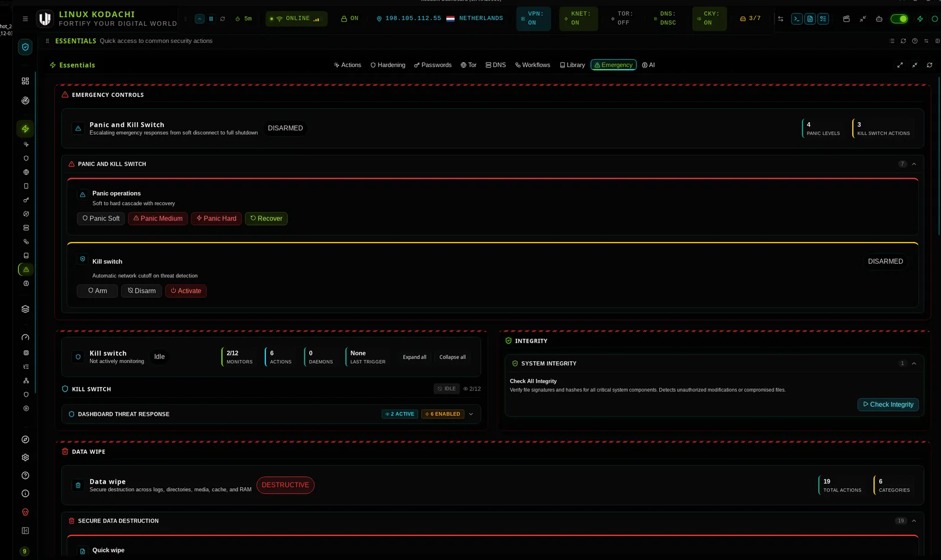This screenshot has height=560, width=941.
Task: Collapse the Panic and Kill Switch section
Action: [914, 165]
